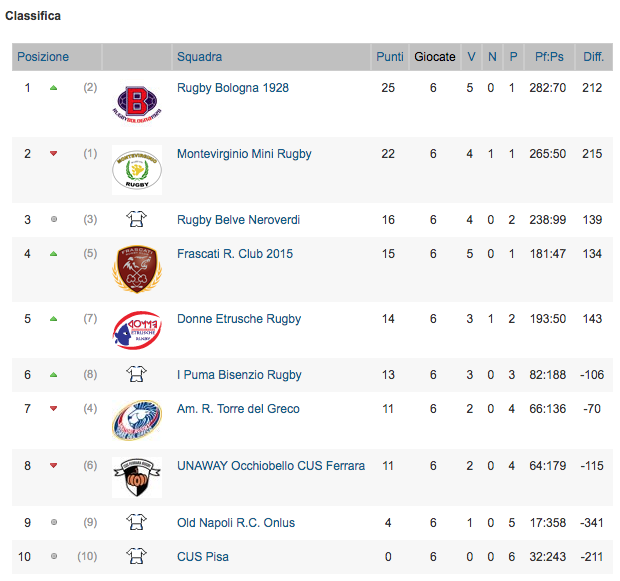This screenshot has width=620, height=581.
Task: Click the Rugby Bologna 1928 team logo
Action: point(137,104)
